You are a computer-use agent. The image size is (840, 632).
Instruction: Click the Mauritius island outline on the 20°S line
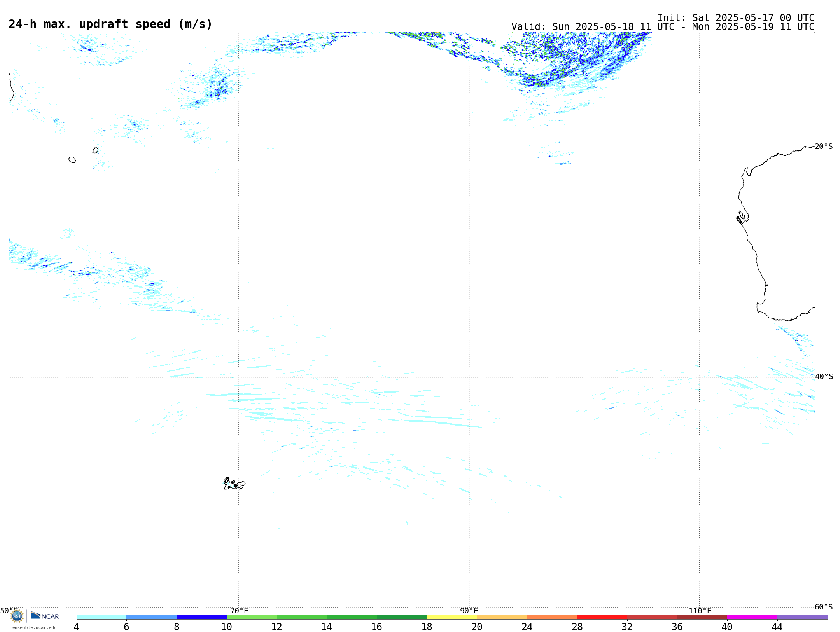tap(95, 150)
